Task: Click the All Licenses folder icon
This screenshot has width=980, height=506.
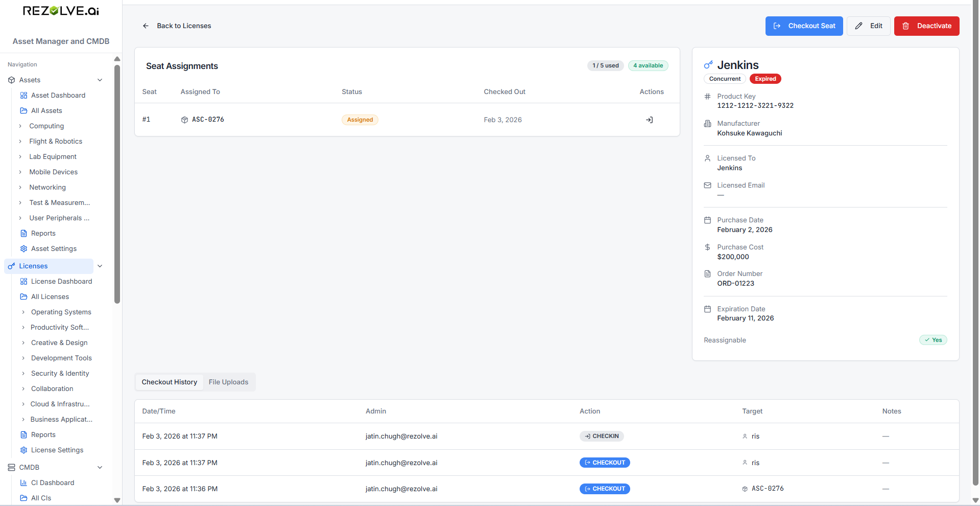Action: point(23,297)
